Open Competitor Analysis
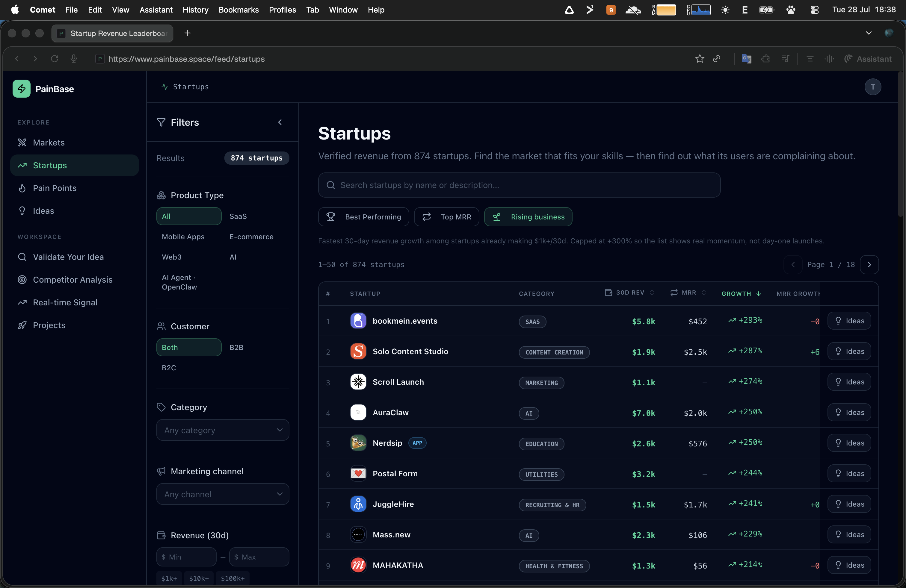Viewport: 906px width, 588px height. [x=74, y=280]
